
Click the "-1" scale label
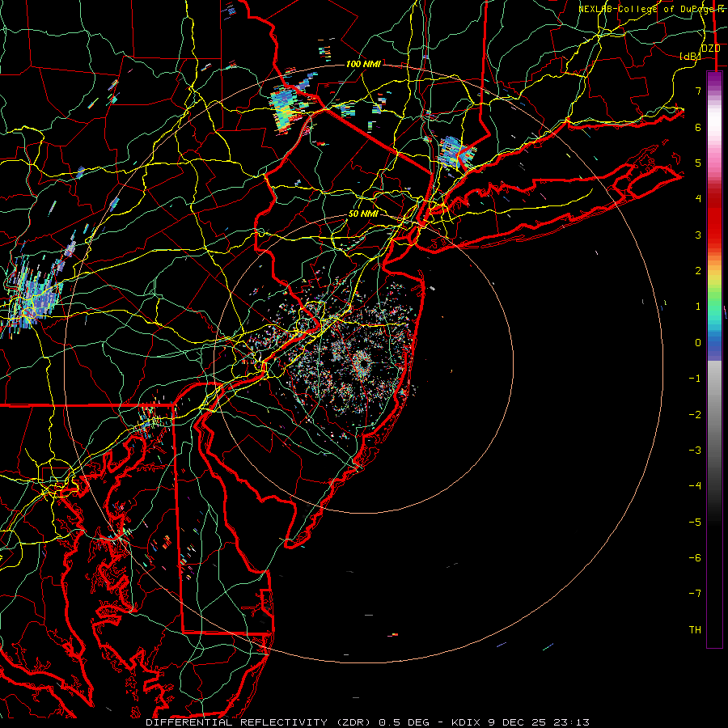[x=695, y=379]
